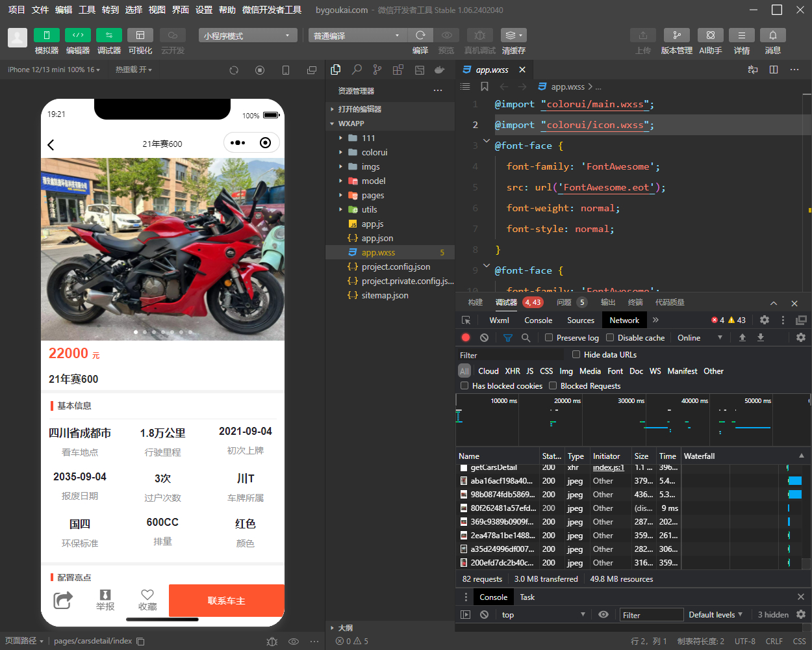
Task: Toggle the code editor panel button
Action: (x=77, y=35)
